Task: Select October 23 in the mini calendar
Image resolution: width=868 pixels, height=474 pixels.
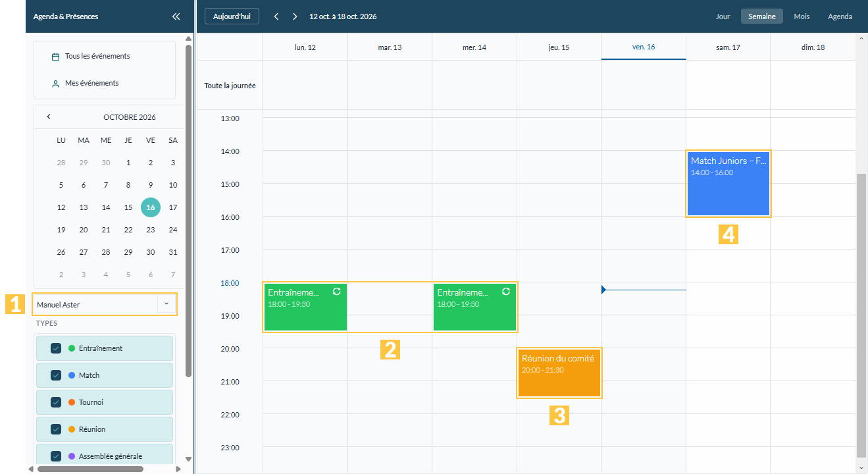Action: tap(151, 230)
